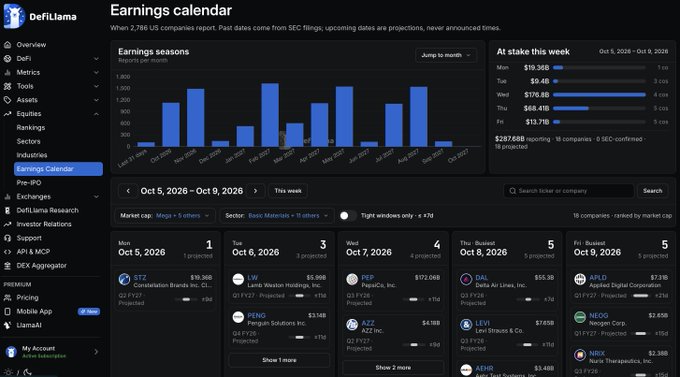
Task: Click the Exchanges bar icon
Action: tap(7, 197)
